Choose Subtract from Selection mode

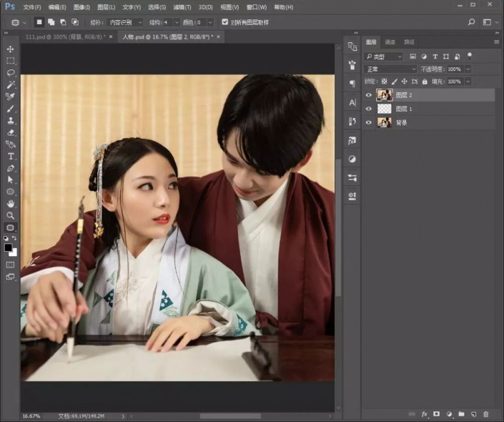[x=63, y=22]
